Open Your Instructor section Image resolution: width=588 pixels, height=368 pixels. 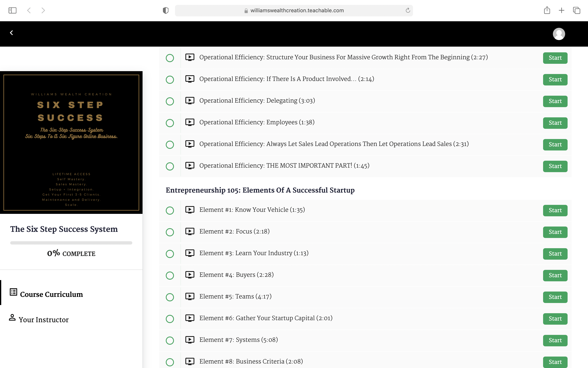[x=43, y=320]
